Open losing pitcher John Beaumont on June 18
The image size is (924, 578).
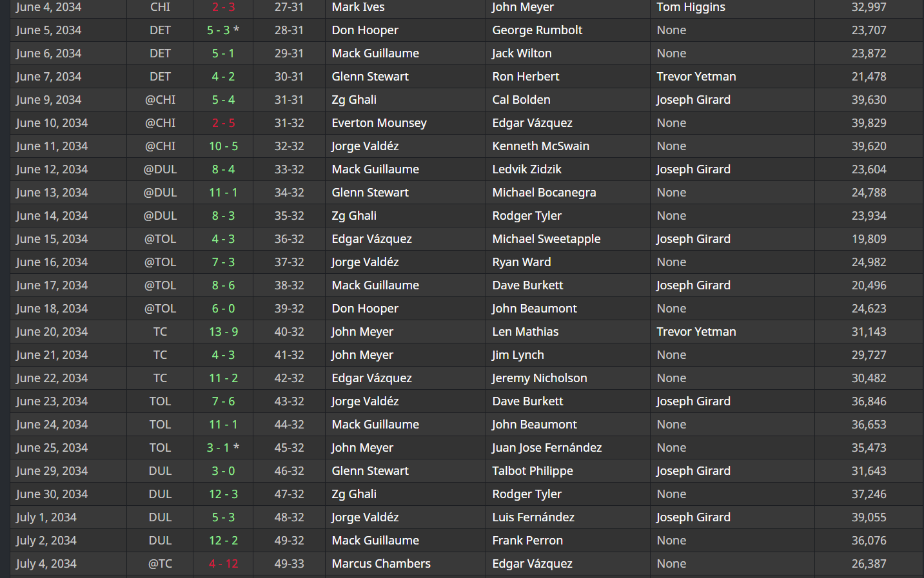(535, 309)
